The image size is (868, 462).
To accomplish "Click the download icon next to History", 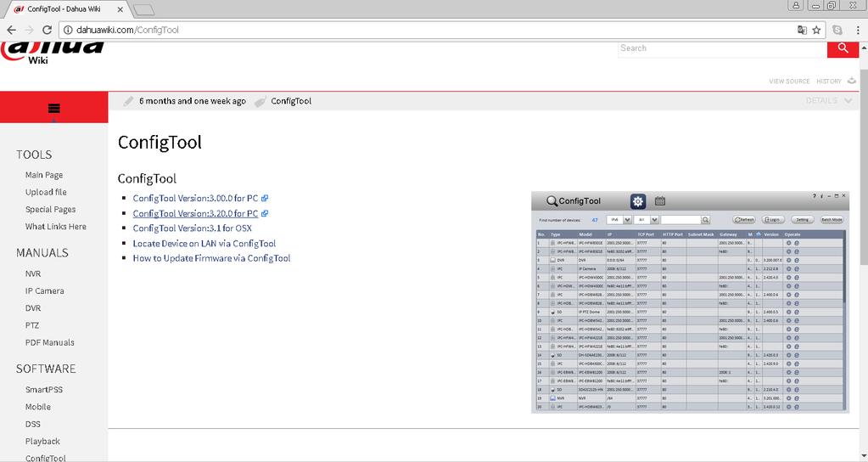I will coord(851,81).
